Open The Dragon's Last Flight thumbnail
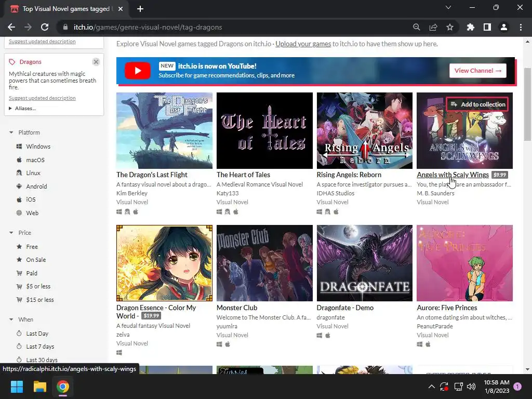532x399 pixels. click(164, 130)
